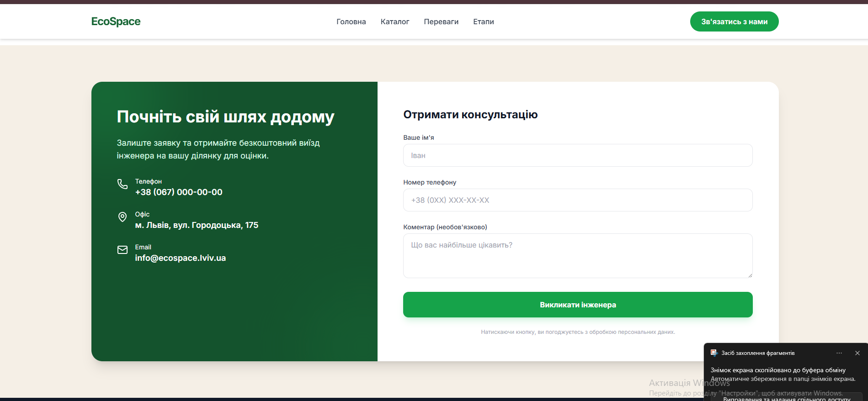Click the heading Почніть свій шлях додому

point(225,117)
